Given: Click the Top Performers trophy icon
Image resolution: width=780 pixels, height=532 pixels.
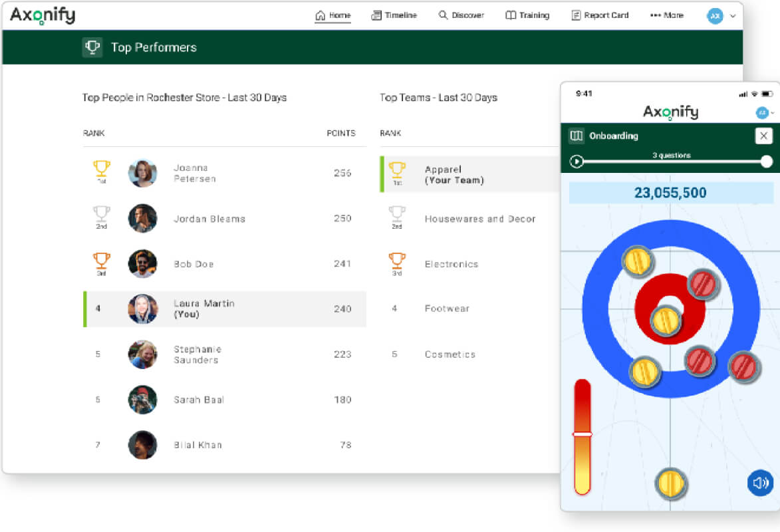Looking at the screenshot, I should (x=92, y=47).
